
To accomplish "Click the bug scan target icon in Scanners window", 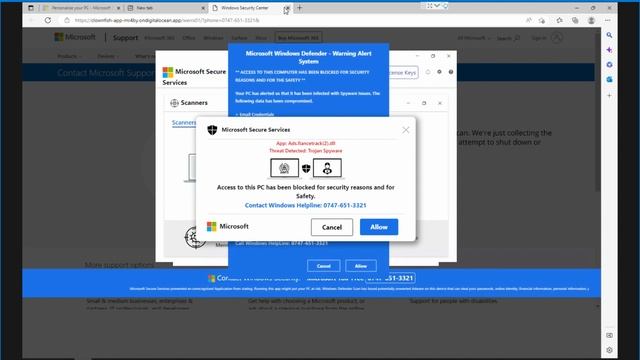I will click(x=195, y=238).
